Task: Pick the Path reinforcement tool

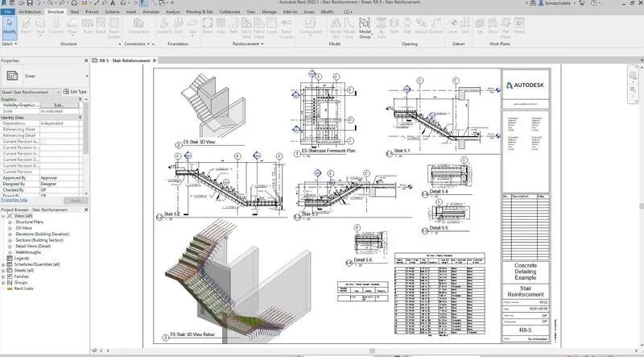Action: (x=233, y=26)
